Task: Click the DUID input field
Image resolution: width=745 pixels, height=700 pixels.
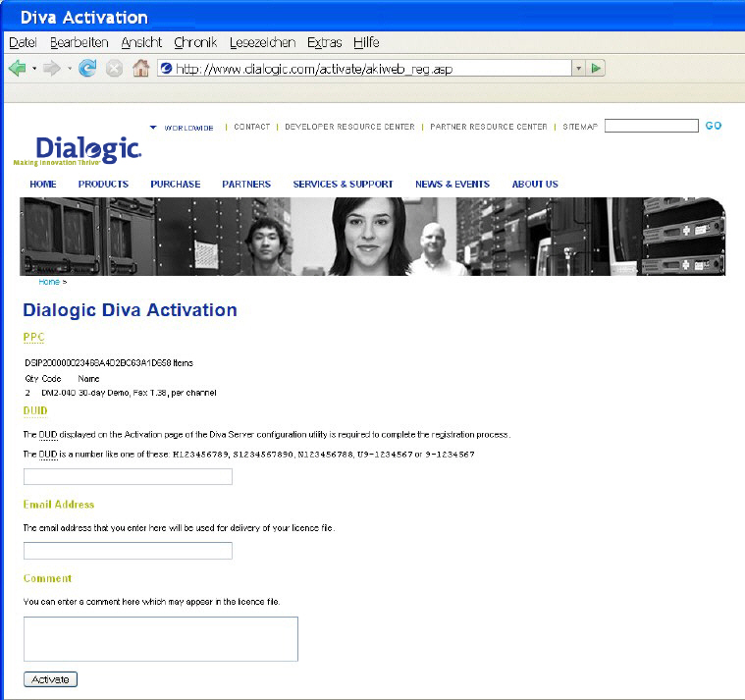Action: click(128, 476)
